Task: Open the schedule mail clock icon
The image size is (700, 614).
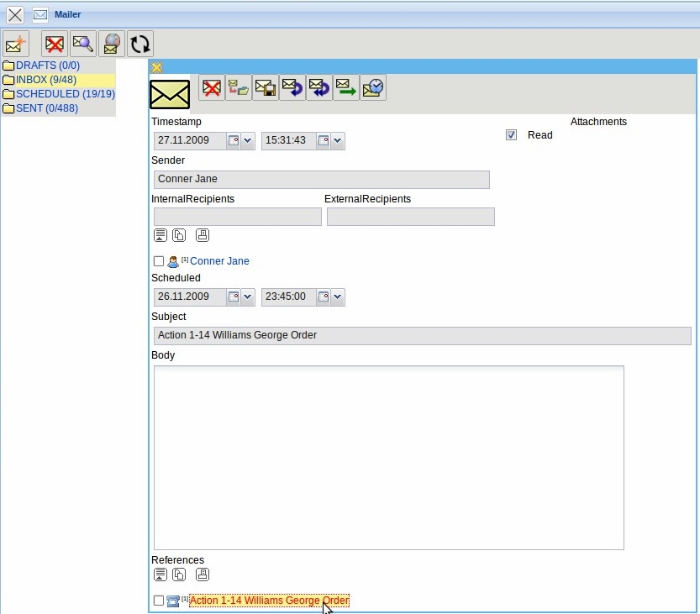Action: pos(372,87)
